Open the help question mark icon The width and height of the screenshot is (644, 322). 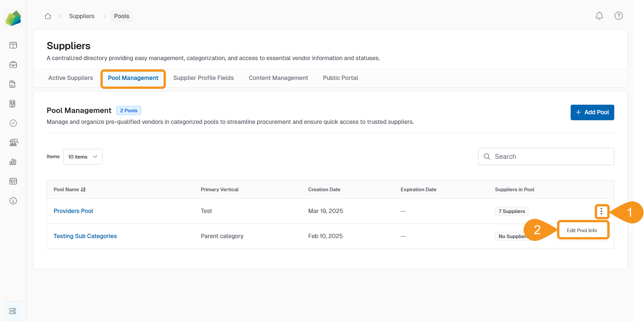click(618, 16)
